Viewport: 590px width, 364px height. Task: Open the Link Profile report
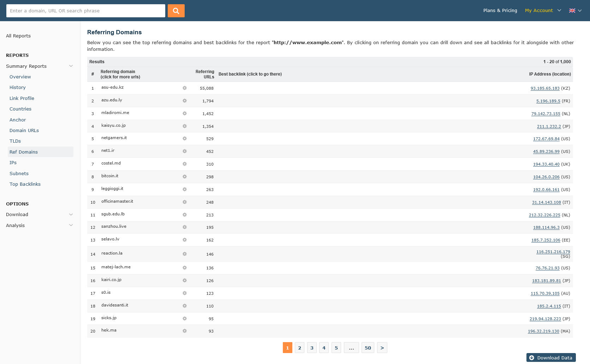coord(22,98)
